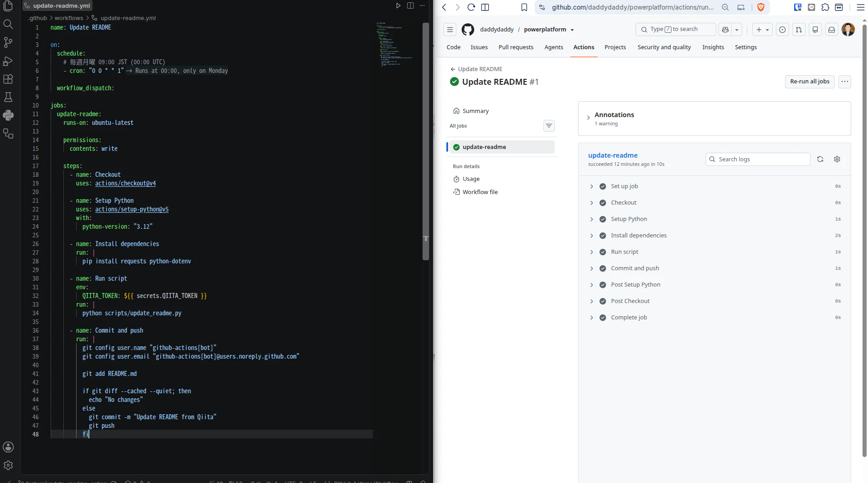Click the workflows breadcrumb in editor
This screenshot has height=483, width=868.
69,18
